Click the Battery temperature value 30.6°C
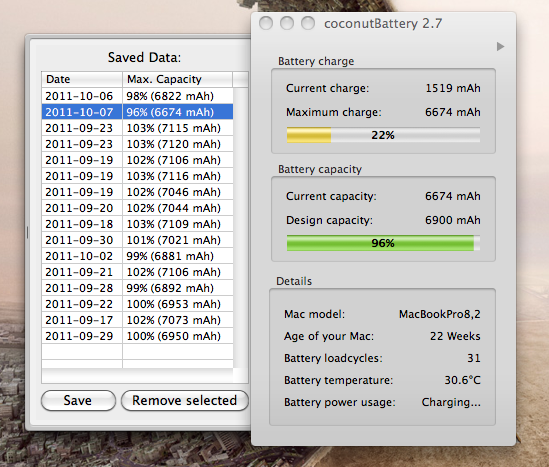Viewport: 549px width, 467px height. (x=463, y=380)
